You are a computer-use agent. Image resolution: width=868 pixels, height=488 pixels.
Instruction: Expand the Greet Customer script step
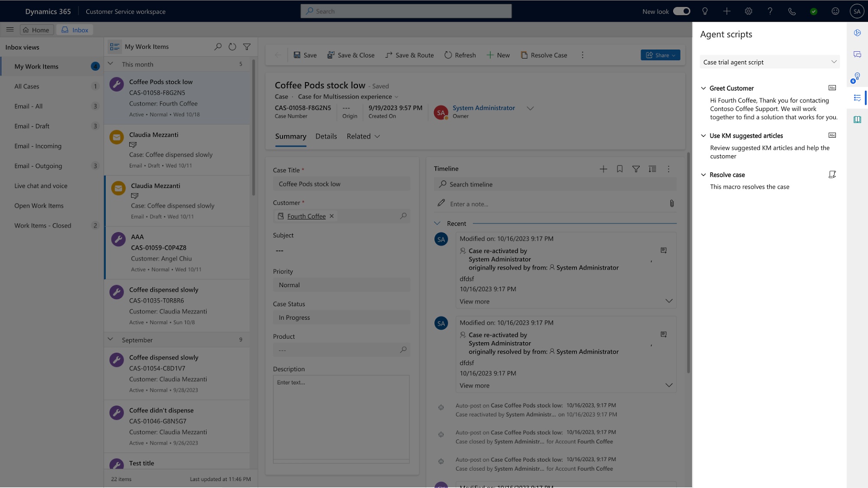(704, 88)
